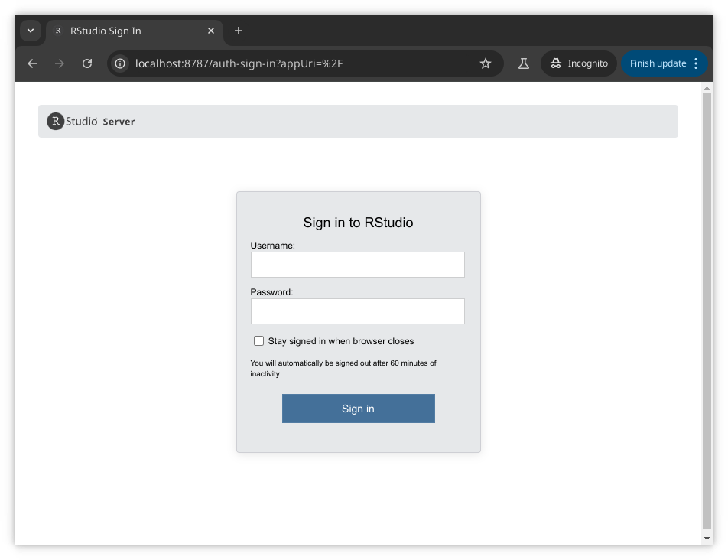Screen dimensions: 728x560
Task: Select the RStudio Sign In tab
Action: [x=135, y=31]
